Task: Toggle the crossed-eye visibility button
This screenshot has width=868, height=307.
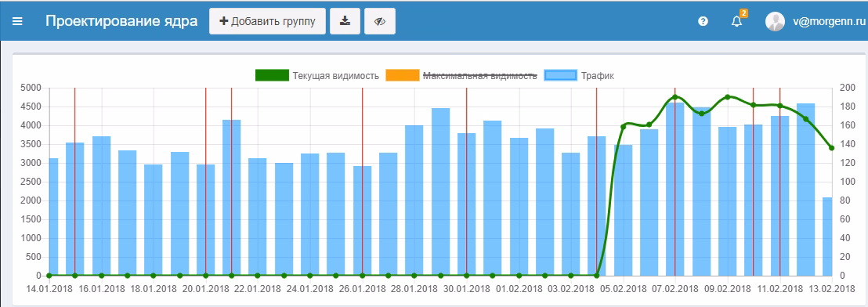Action: click(x=380, y=22)
